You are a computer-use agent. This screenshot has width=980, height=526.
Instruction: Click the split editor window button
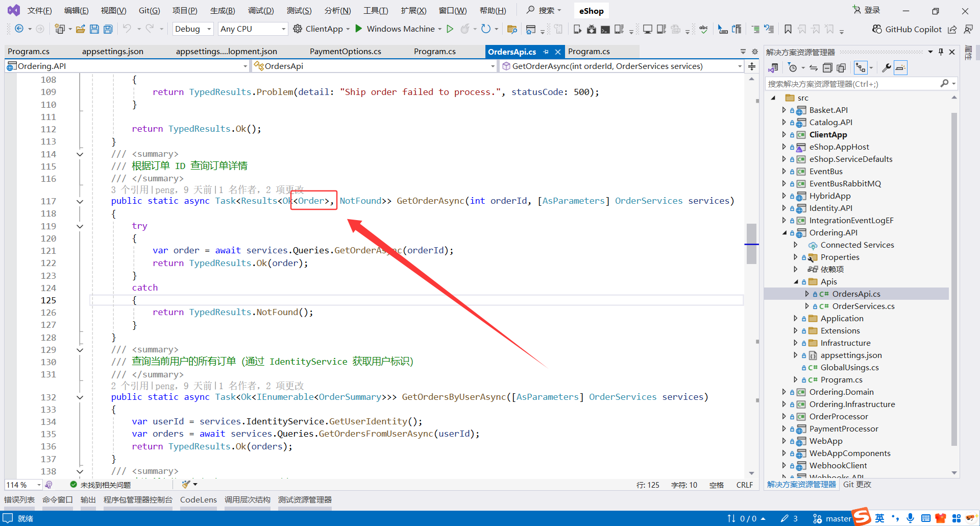pyautogui.click(x=752, y=66)
